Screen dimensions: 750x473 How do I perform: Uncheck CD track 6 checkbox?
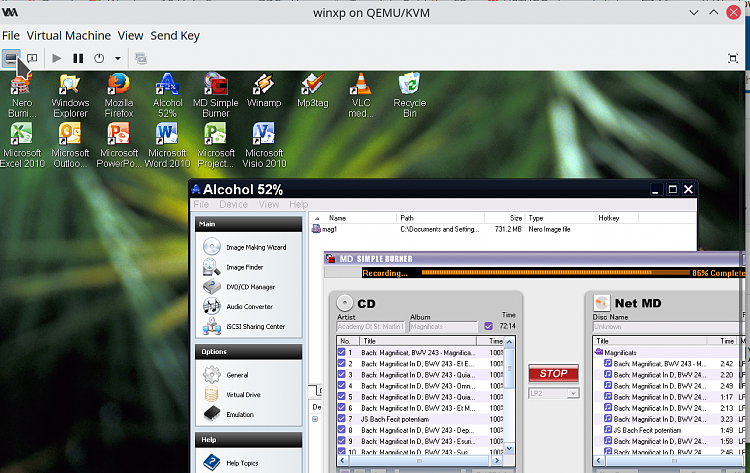[342, 407]
